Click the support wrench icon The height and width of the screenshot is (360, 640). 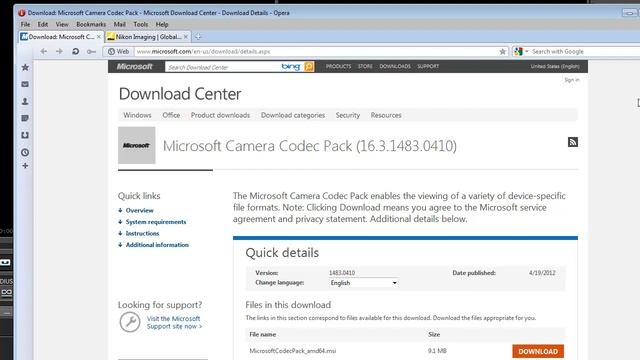(x=130, y=322)
